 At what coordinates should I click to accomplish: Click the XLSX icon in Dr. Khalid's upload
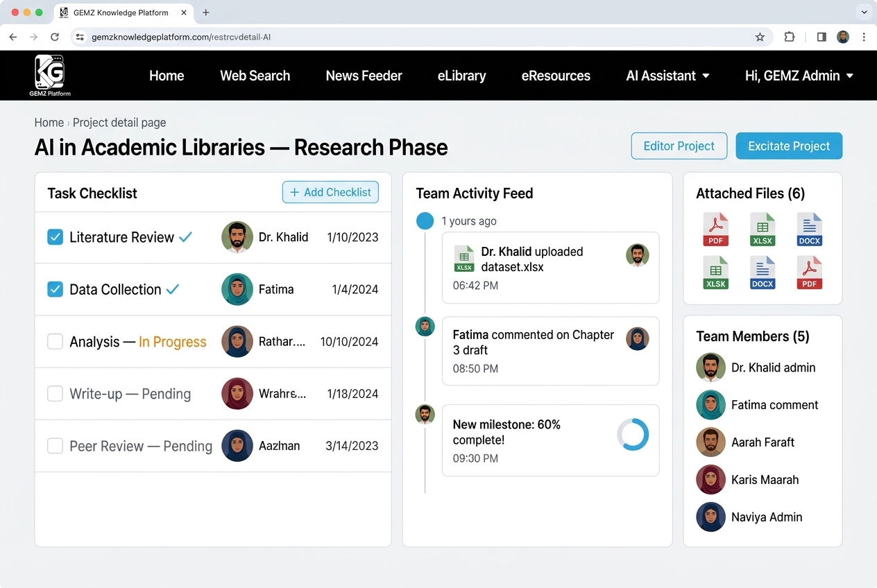pyautogui.click(x=464, y=259)
